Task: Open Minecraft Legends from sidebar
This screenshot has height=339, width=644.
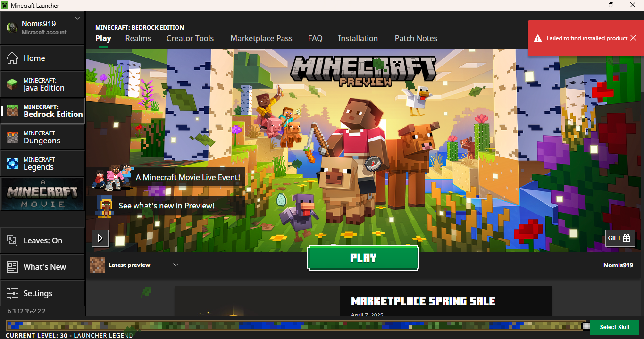Action: click(42, 164)
